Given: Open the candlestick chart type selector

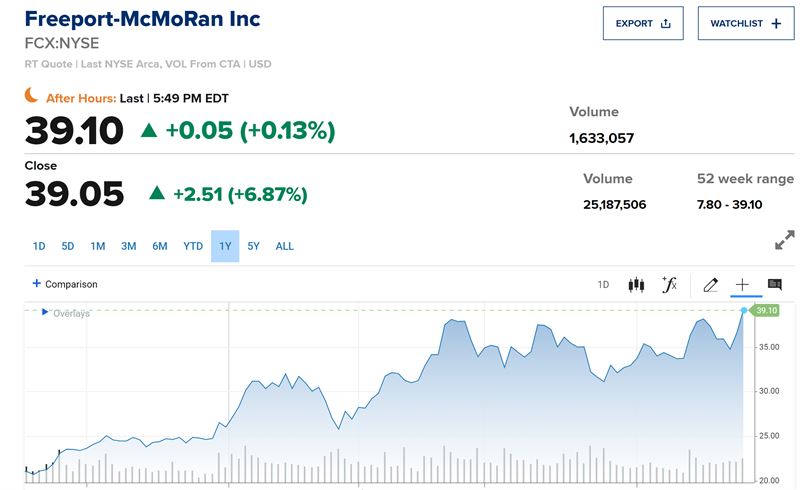Looking at the screenshot, I should coord(636,285).
